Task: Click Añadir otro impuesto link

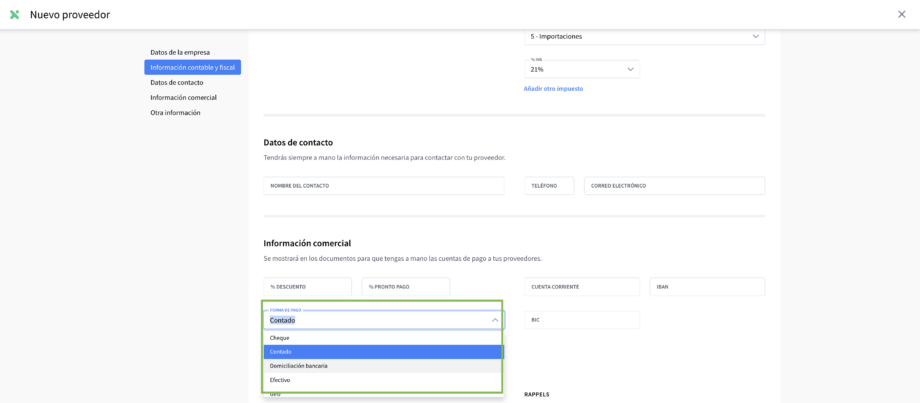Action: click(553, 89)
